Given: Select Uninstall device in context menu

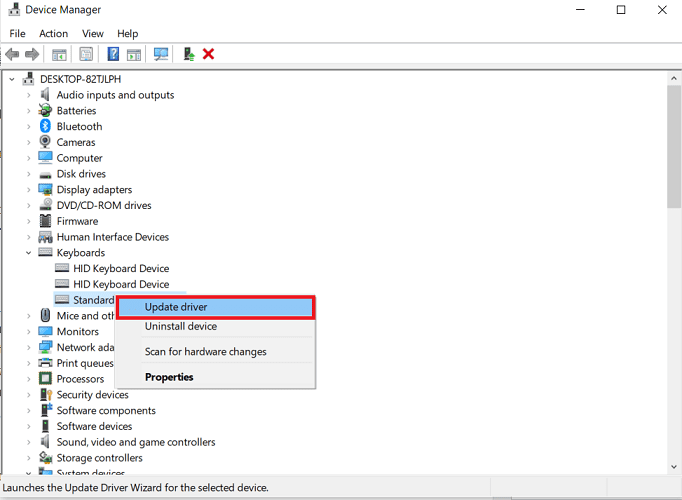Looking at the screenshot, I should (x=180, y=327).
